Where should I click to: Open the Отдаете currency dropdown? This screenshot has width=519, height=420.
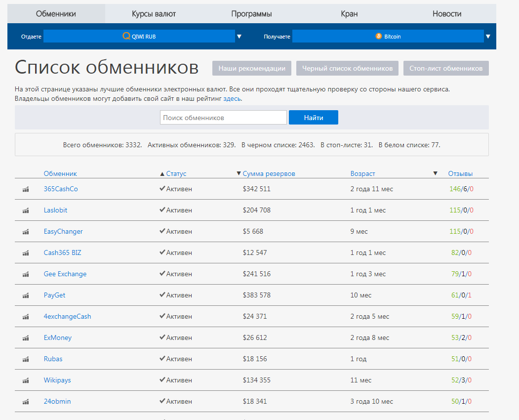coord(240,36)
